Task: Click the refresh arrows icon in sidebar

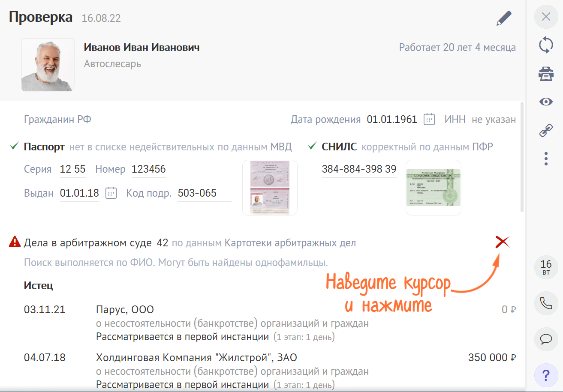Action: 546,45
